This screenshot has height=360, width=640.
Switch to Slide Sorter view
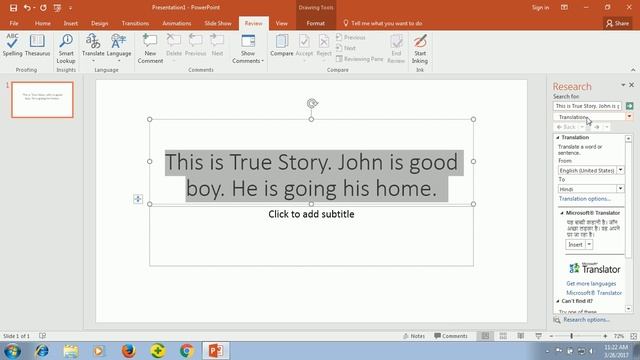coord(503,336)
